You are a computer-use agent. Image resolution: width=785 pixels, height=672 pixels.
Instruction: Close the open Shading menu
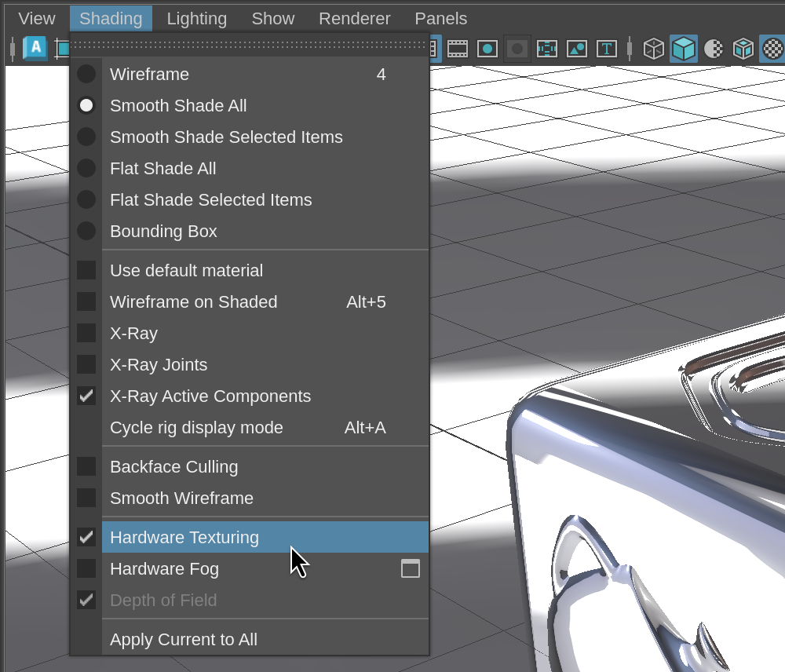coord(111,19)
